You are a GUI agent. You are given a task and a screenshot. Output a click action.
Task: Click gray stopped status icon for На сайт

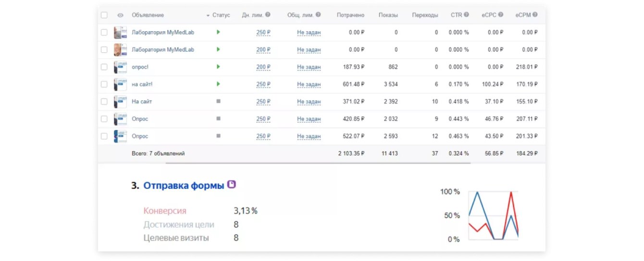coord(218,102)
